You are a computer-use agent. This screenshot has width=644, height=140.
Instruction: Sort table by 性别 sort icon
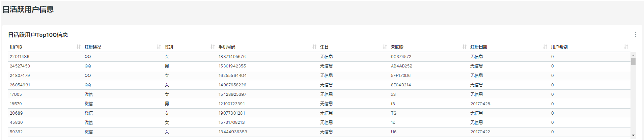click(212, 47)
